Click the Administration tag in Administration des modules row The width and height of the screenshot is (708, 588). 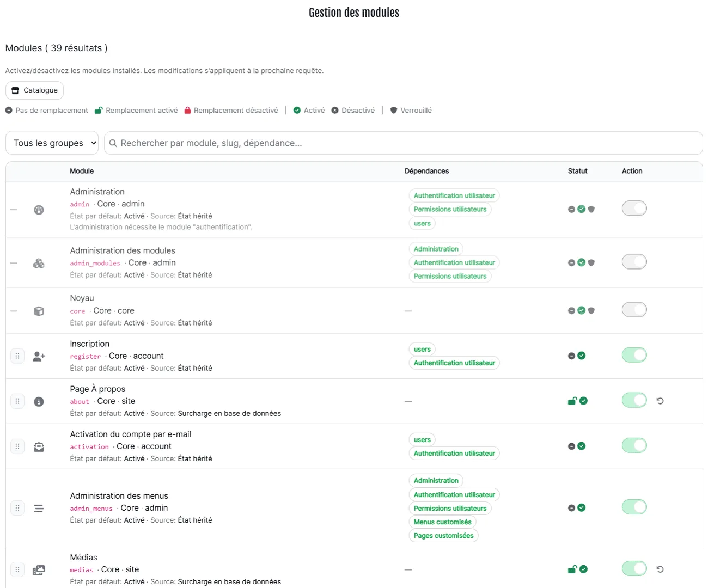pos(436,249)
